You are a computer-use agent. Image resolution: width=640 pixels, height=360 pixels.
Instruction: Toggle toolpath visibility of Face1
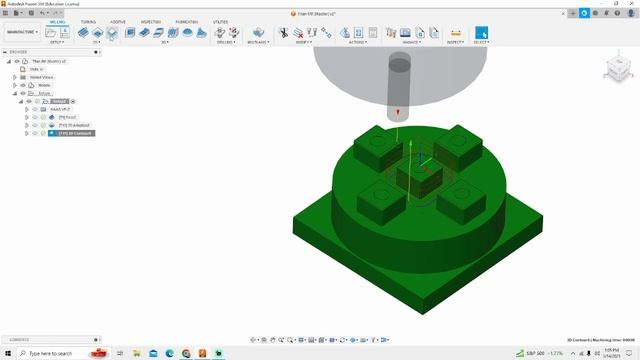pos(35,118)
